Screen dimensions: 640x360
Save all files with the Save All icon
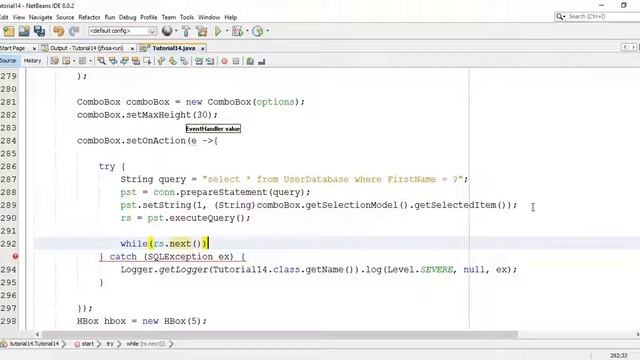point(40,31)
